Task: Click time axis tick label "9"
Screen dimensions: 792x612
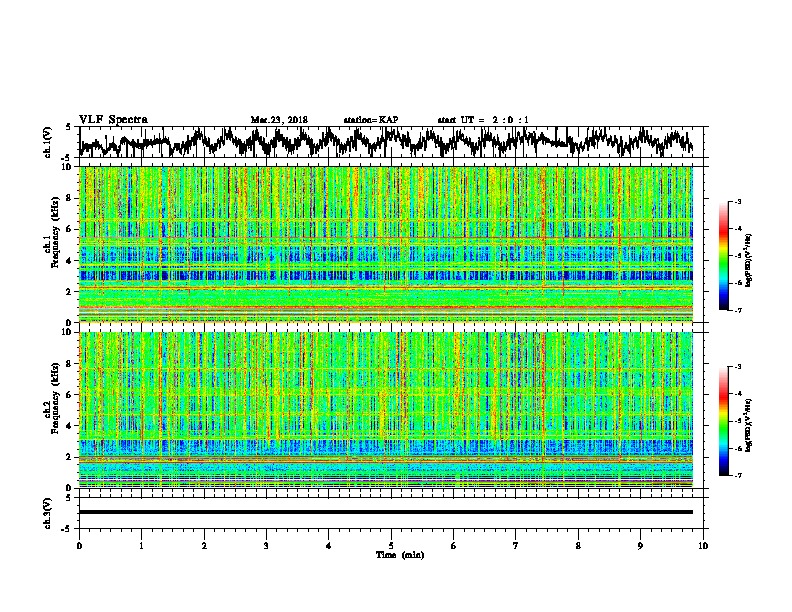Action: click(x=640, y=546)
